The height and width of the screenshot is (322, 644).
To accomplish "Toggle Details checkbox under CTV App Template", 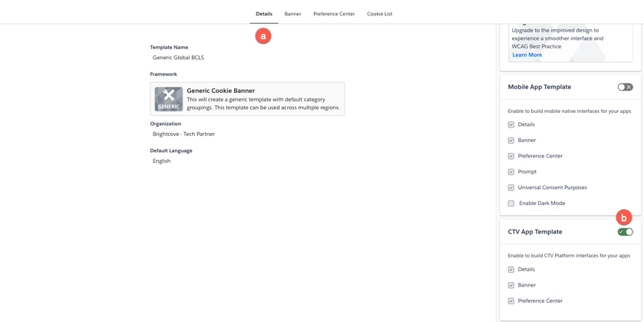I will click(511, 270).
